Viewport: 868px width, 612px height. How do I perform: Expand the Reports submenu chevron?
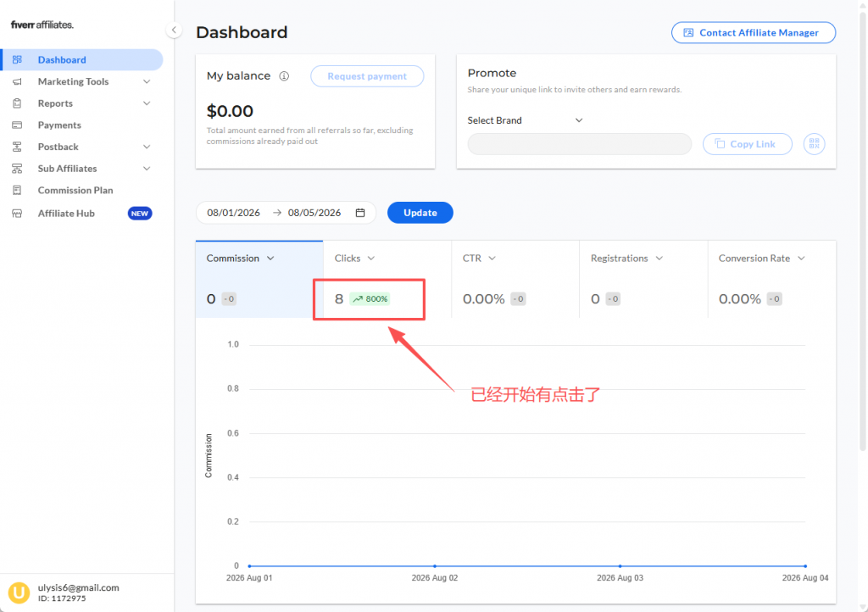point(147,103)
